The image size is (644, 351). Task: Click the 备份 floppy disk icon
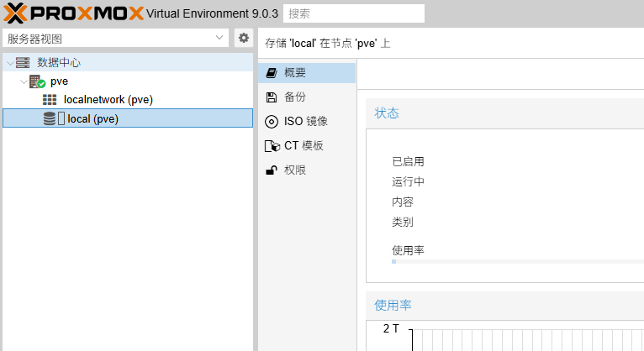272,97
